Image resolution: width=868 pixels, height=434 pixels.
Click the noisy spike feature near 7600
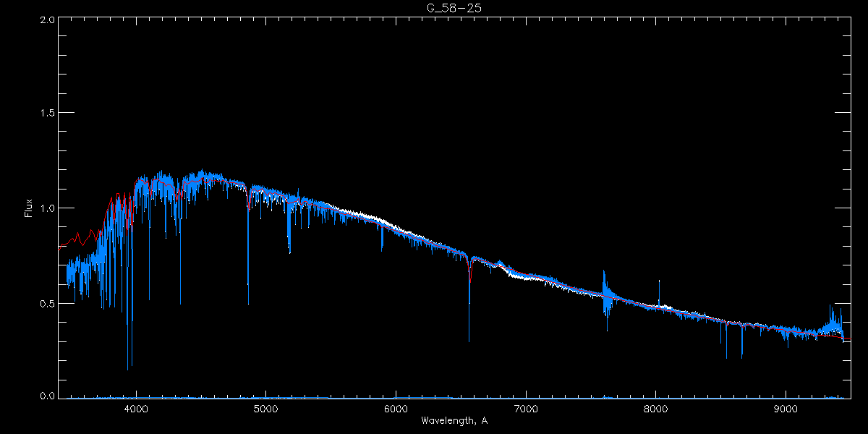(x=605, y=297)
